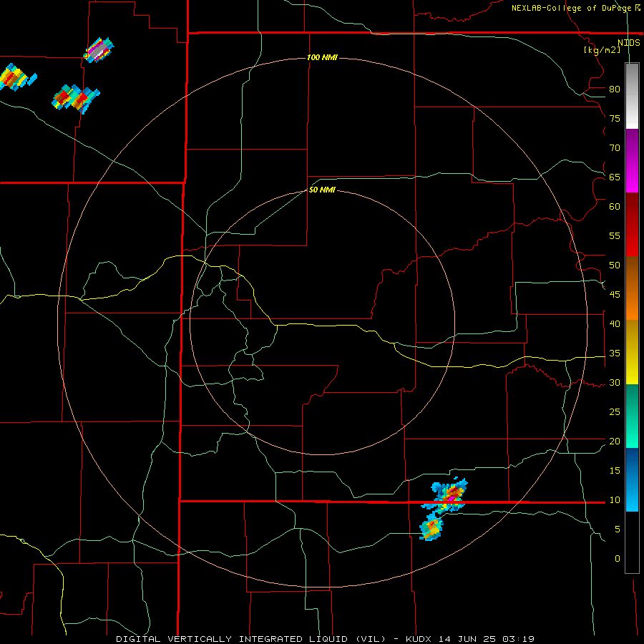The height and width of the screenshot is (644, 644).
Task: Click the "NIDS" label above the color scale
Action: [x=629, y=43]
